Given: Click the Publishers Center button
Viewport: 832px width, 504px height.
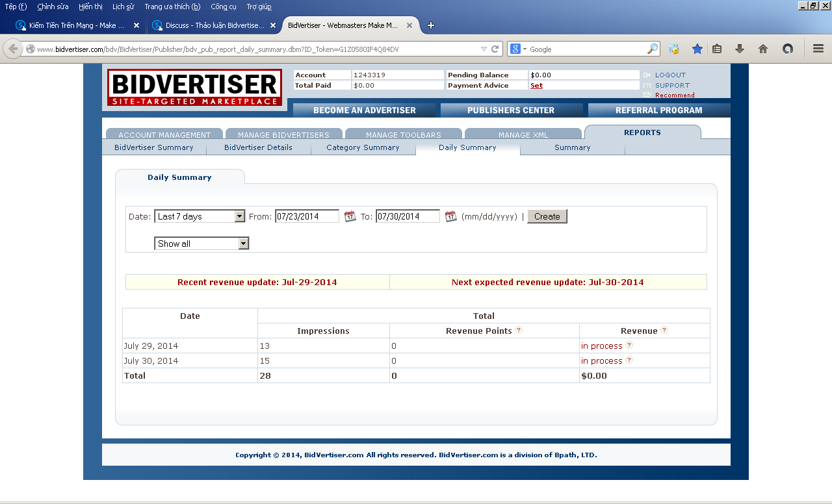Looking at the screenshot, I should pos(511,110).
